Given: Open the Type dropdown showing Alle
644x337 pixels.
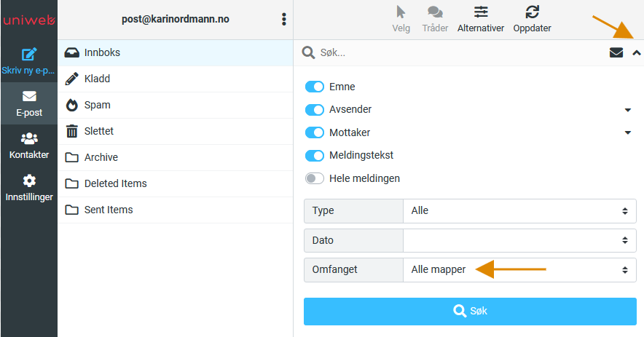Looking at the screenshot, I should coord(519,211).
